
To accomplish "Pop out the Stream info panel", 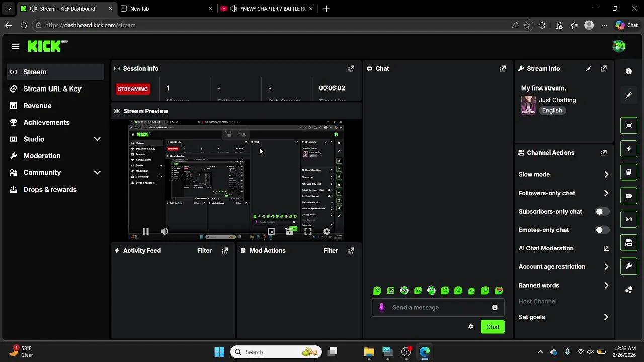I will point(604,69).
